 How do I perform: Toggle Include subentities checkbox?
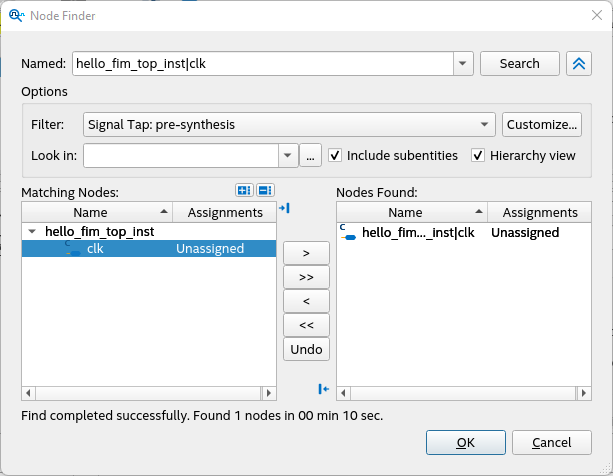[336, 155]
